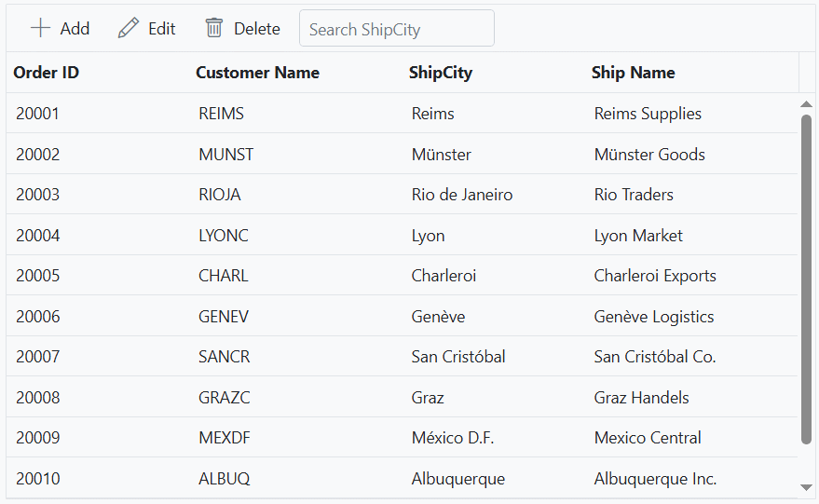Click the scrollbar down arrow
Image resolution: width=819 pixels, height=504 pixels.
tap(806, 487)
